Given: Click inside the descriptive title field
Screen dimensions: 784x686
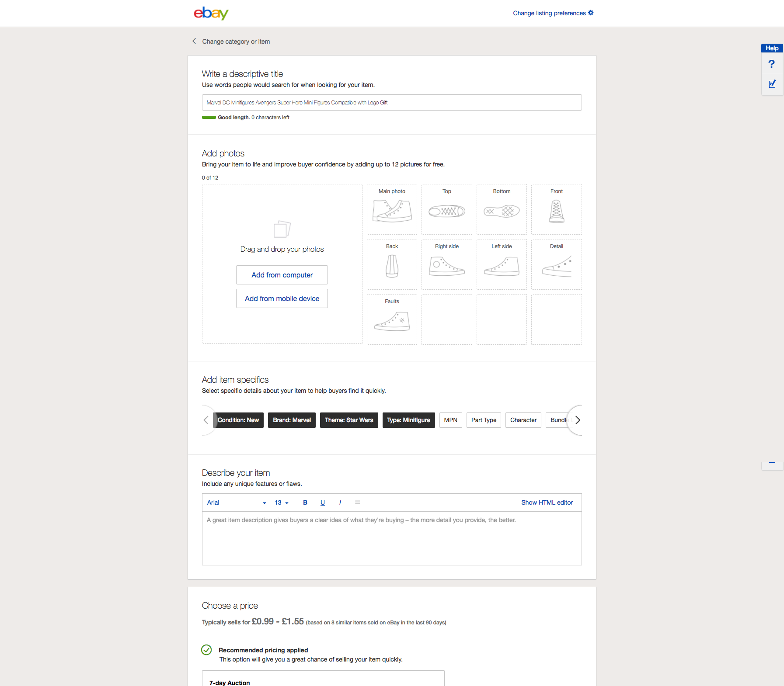Looking at the screenshot, I should (392, 102).
